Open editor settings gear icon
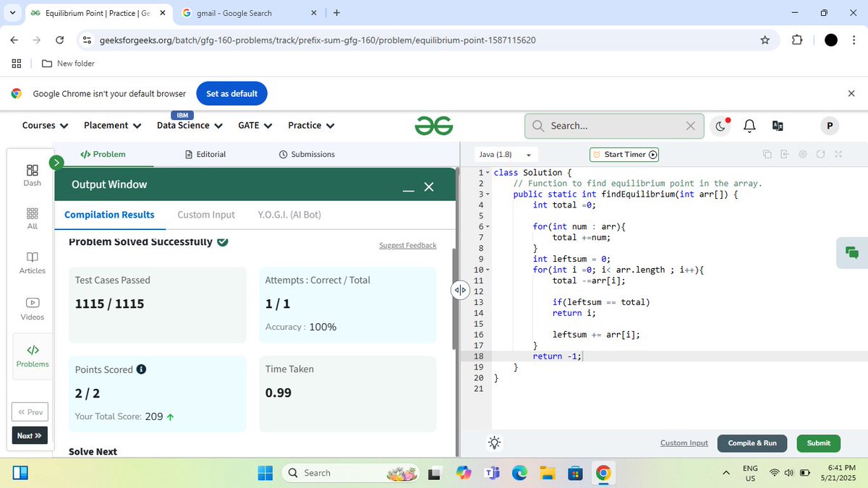The height and width of the screenshot is (488, 868). pyautogui.click(x=803, y=154)
